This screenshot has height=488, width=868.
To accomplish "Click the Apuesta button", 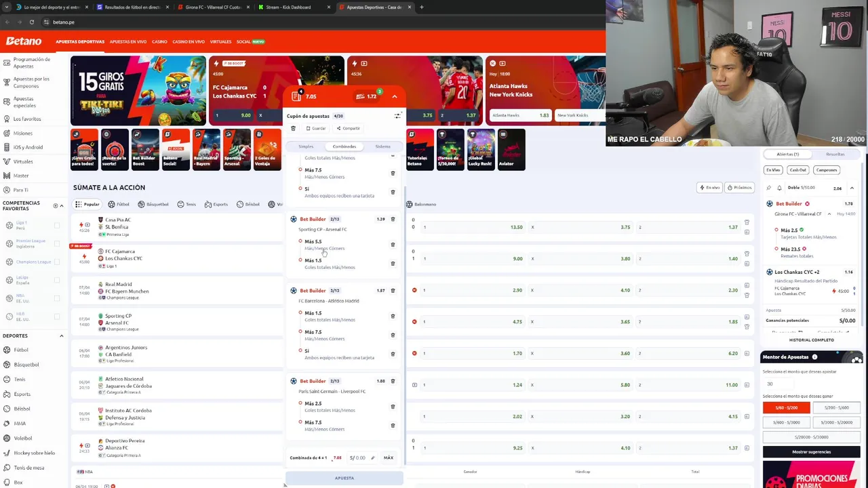I will point(344,479).
